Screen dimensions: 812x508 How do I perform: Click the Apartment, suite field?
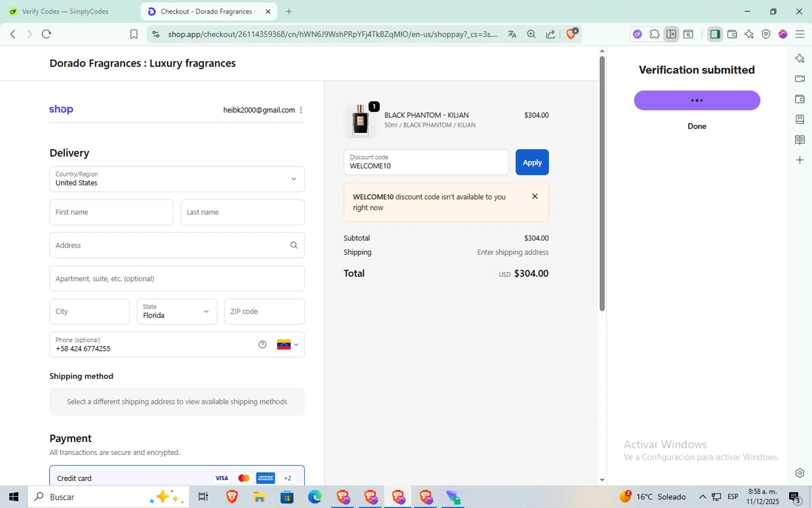[177, 278]
